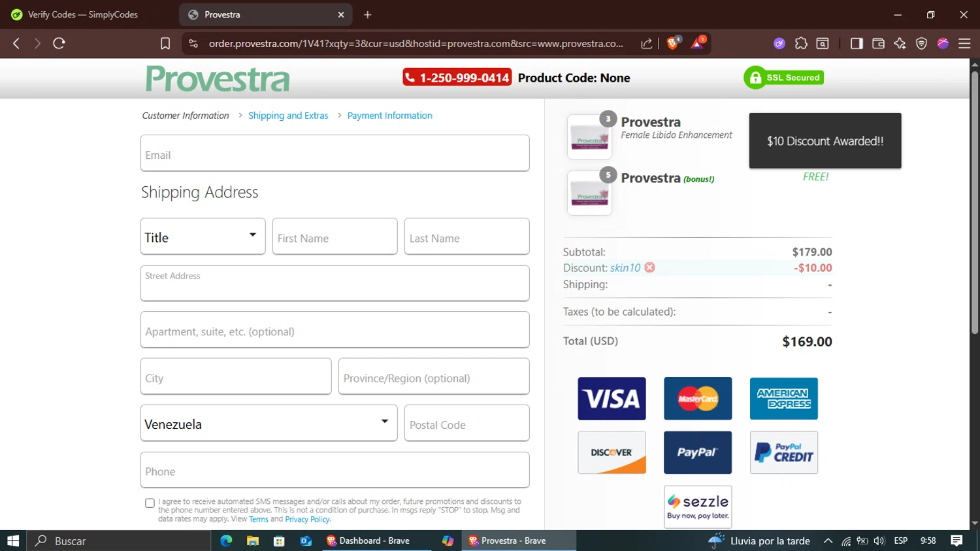This screenshot has height=551, width=980.
Task: Bookmark this page with the bookmark icon
Action: click(x=165, y=43)
